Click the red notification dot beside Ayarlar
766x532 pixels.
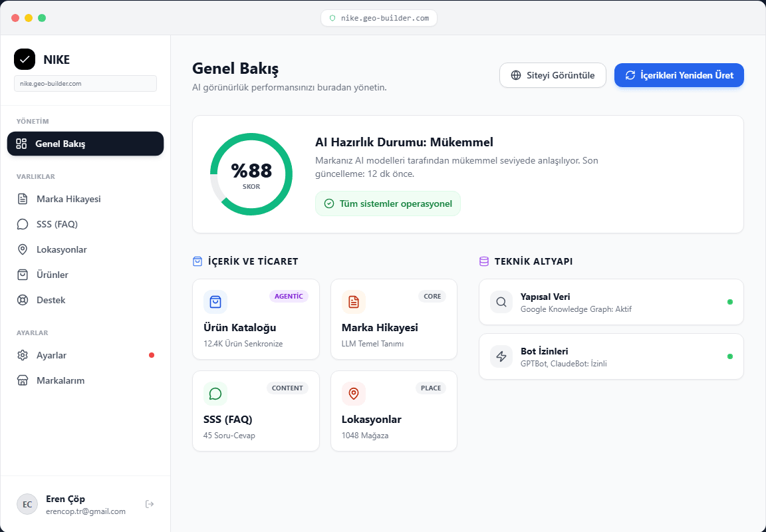pyautogui.click(x=152, y=355)
